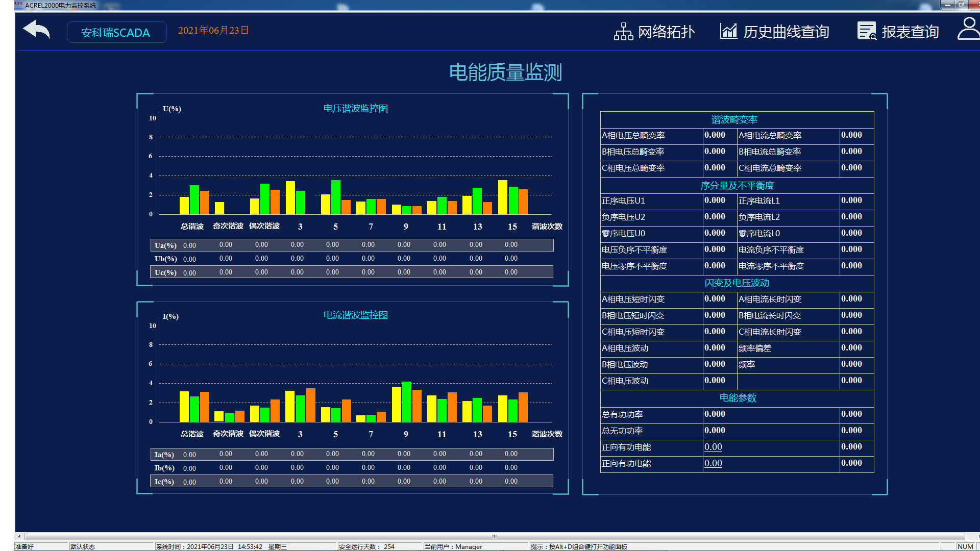Image resolution: width=980 pixels, height=551 pixels.
Task: Click the 系统时间 status bar entry
Action: (222, 546)
